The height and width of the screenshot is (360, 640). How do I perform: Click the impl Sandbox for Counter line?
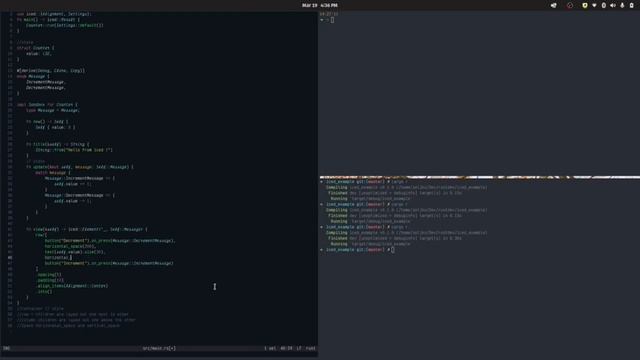pyautogui.click(x=47, y=104)
